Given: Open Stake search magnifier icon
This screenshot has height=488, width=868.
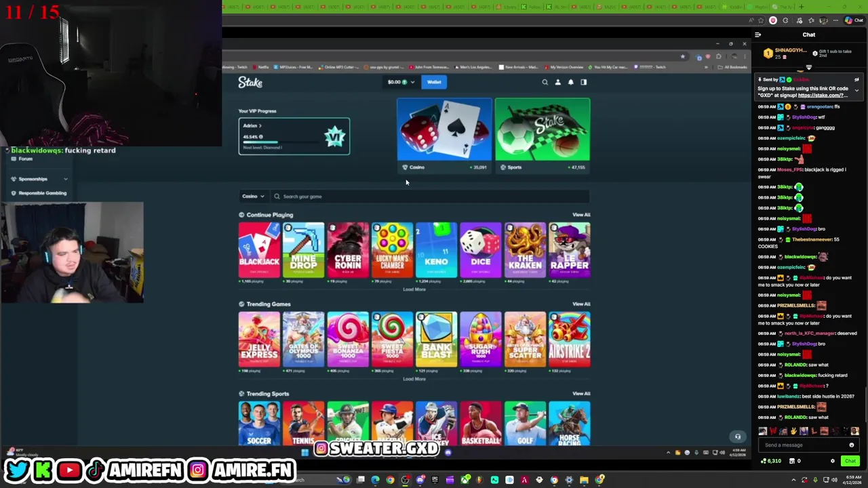Looking at the screenshot, I should click(x=545, y=82).
